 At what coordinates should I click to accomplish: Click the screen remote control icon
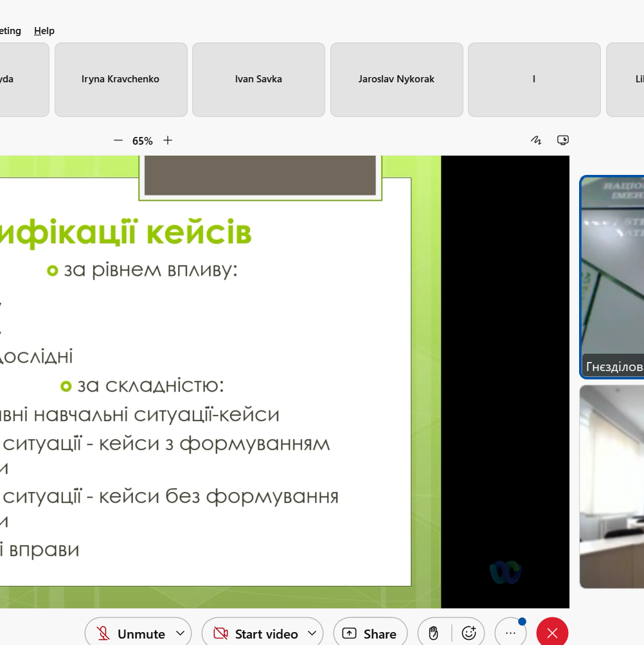(563, 140)
